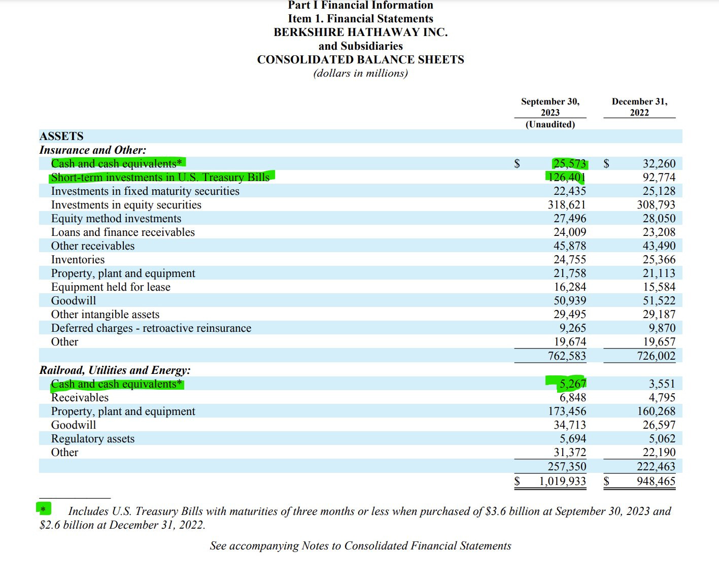Select the 'BERKSHIRE HATHAWAY INC.' title line

click(x=360, y=32)
